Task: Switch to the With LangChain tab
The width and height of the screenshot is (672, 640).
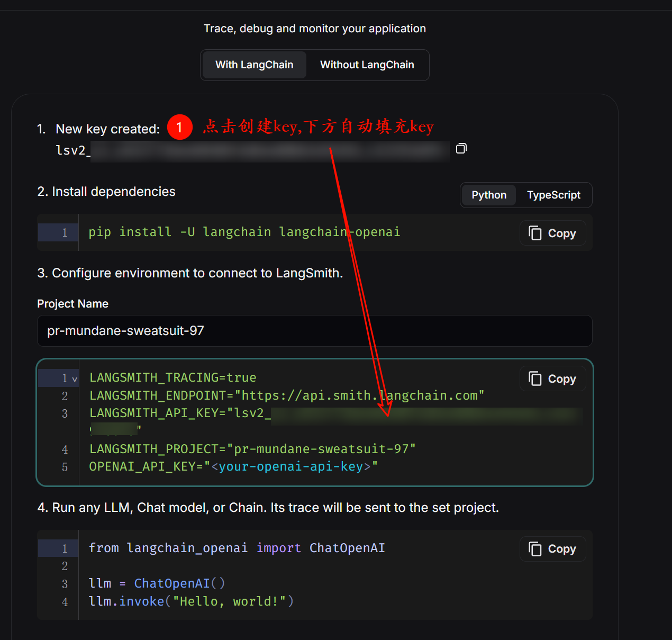Action: pyautogui.click(x=255, y=65)
